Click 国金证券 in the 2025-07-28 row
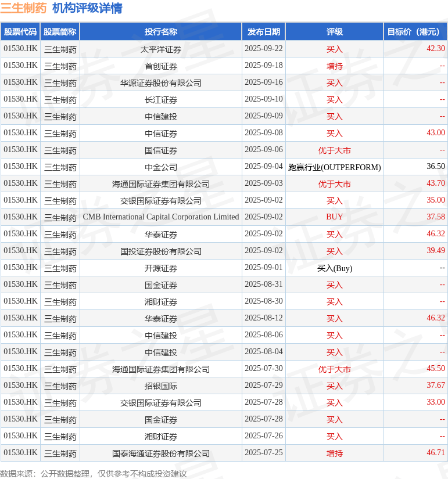448x479 pixels. click(161, 419)
